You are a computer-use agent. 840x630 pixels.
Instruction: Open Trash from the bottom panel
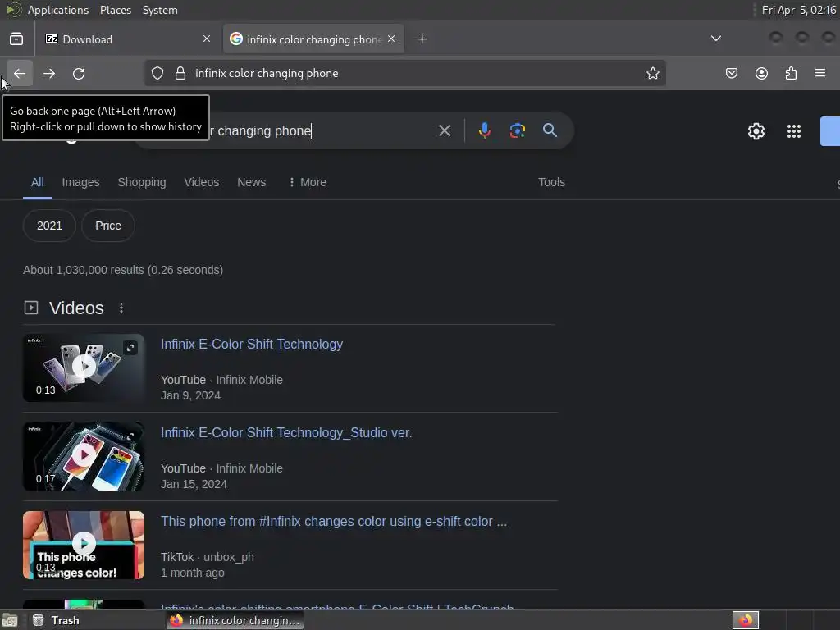[56, 620]
